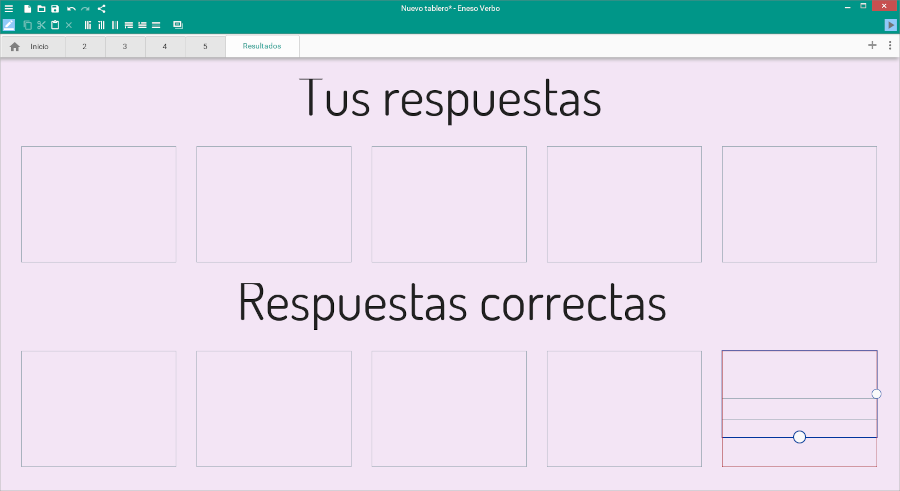Share the board using the share icon

(x=102, y=9)
